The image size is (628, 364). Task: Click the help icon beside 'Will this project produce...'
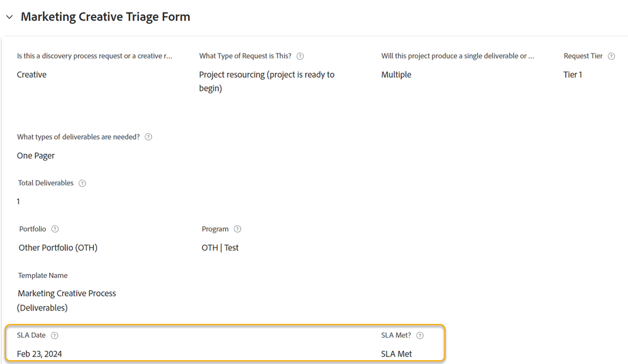pos(541,56)
